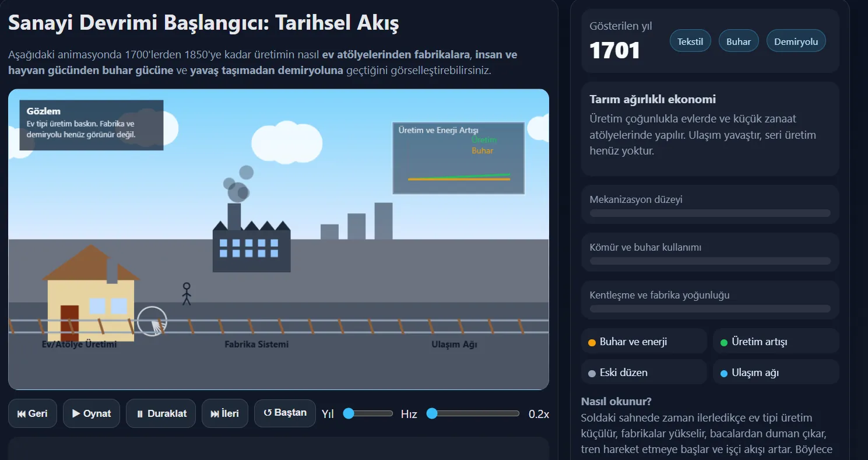The image size is (868, 460).
Task: Click the displayed year 1701
Action: 615,51
